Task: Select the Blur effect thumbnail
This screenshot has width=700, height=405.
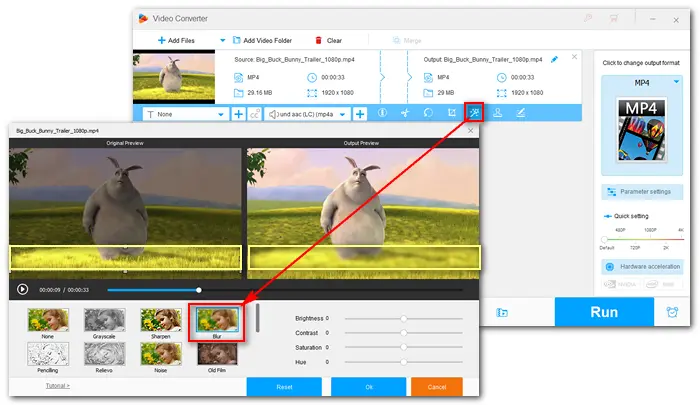Action: click(217, 320)
